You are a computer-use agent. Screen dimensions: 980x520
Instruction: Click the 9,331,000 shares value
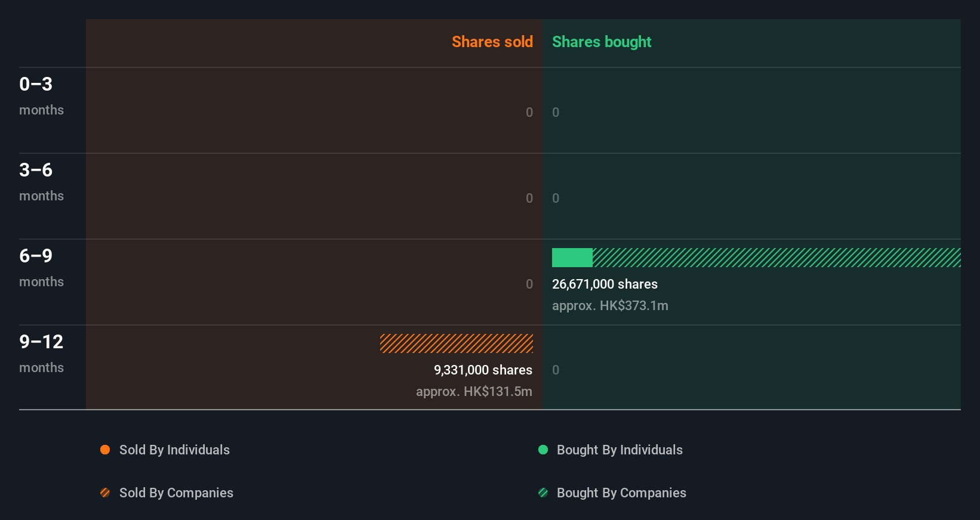483,370
